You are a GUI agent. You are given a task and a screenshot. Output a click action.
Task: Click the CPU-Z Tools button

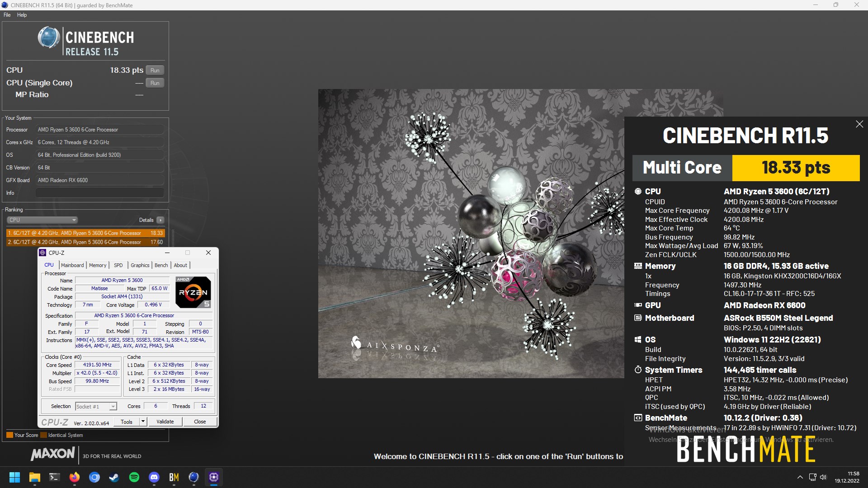[127, 422]
